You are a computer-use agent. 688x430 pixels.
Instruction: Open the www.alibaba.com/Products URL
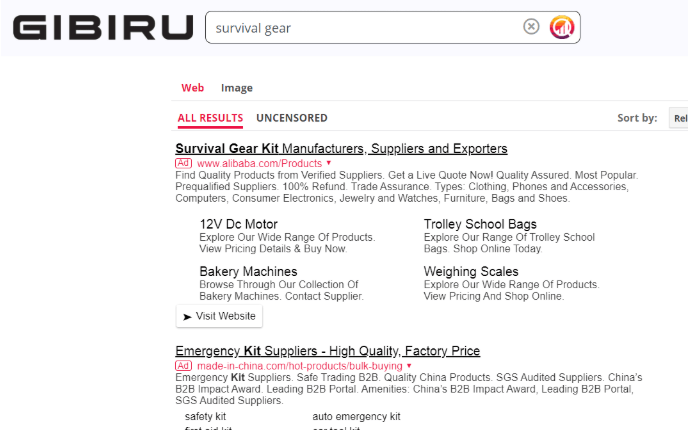point(259,163)
